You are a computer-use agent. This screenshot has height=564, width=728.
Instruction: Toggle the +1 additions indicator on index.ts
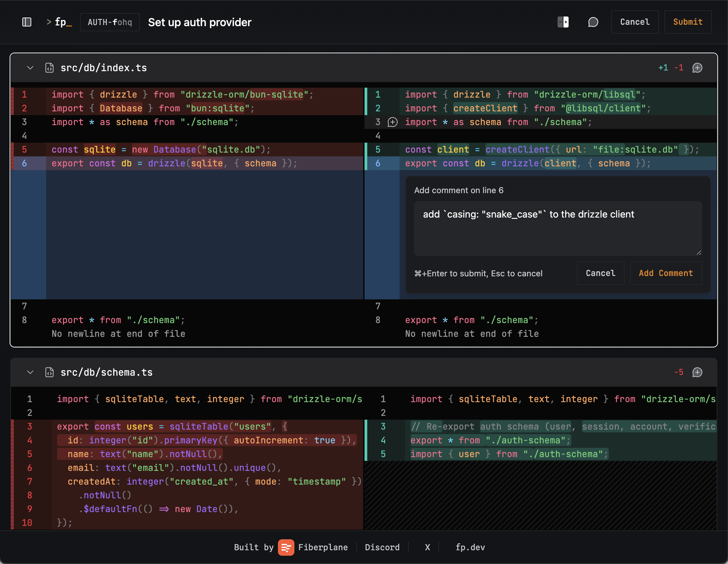pos(662,68)
